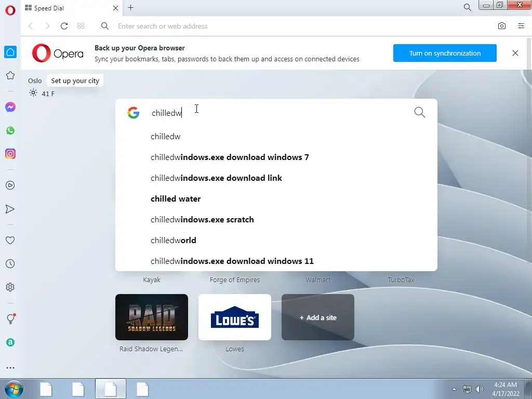Click the volume speaker tray icon

(480, 389)
